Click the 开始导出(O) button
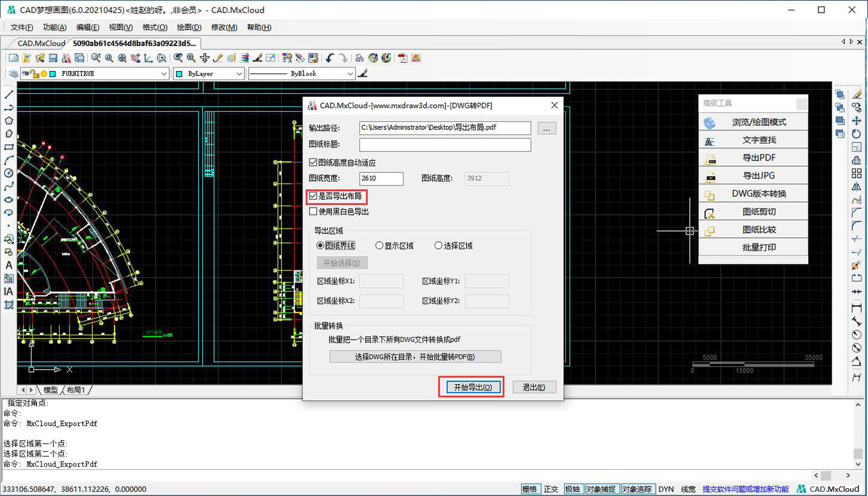 click(x=473, y=387)
